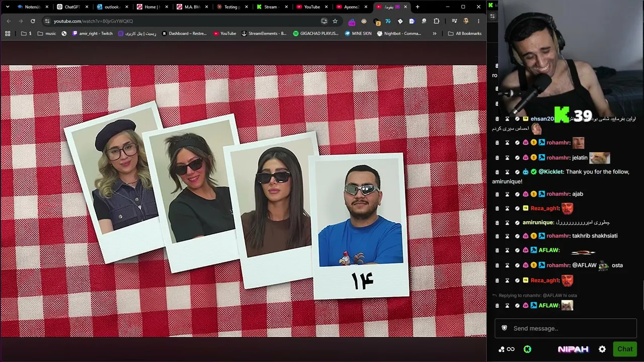Viewport: 644px width, 362px height.
Task: Click the NIPAH label below chat
Action: tap(573, 349)
